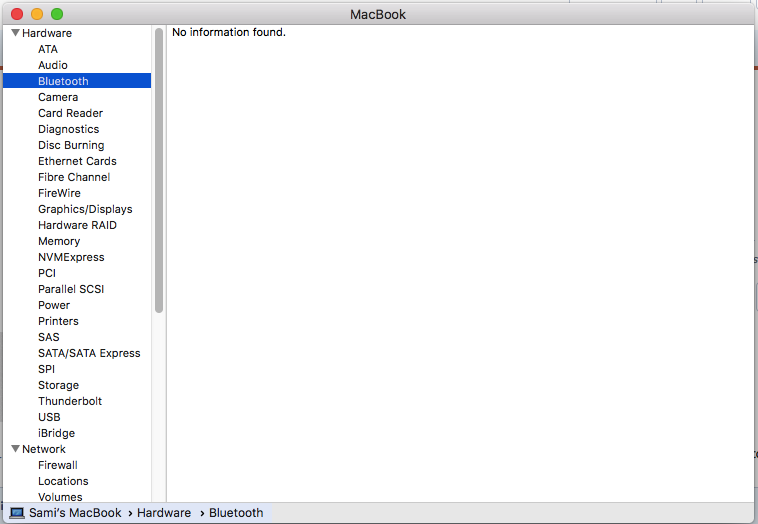This screenshot has height=524, width=758.
Task: Select Hardware RAID entry
Action: point(77,225)
